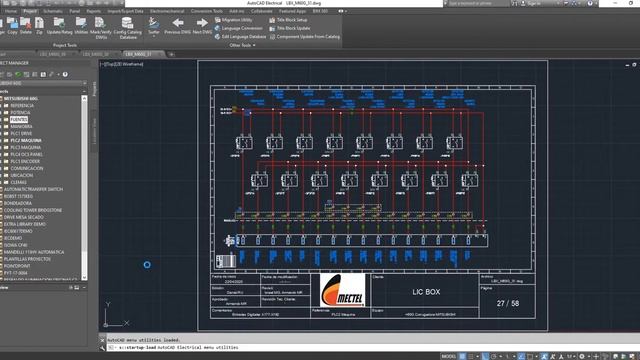Expand the Other Tools panel dropdown
Screen dimensions: 640x360
(x=242, y=45)
